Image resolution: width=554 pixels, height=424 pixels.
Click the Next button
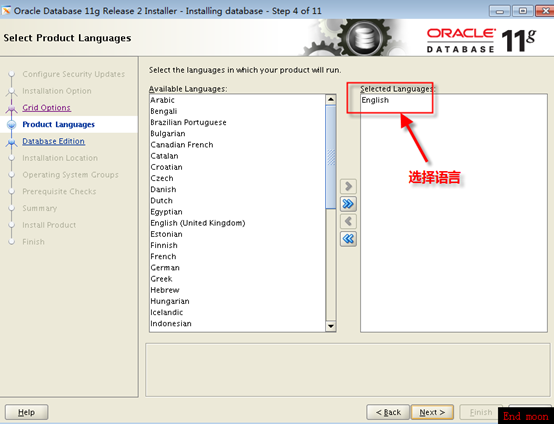coord(432,412)
